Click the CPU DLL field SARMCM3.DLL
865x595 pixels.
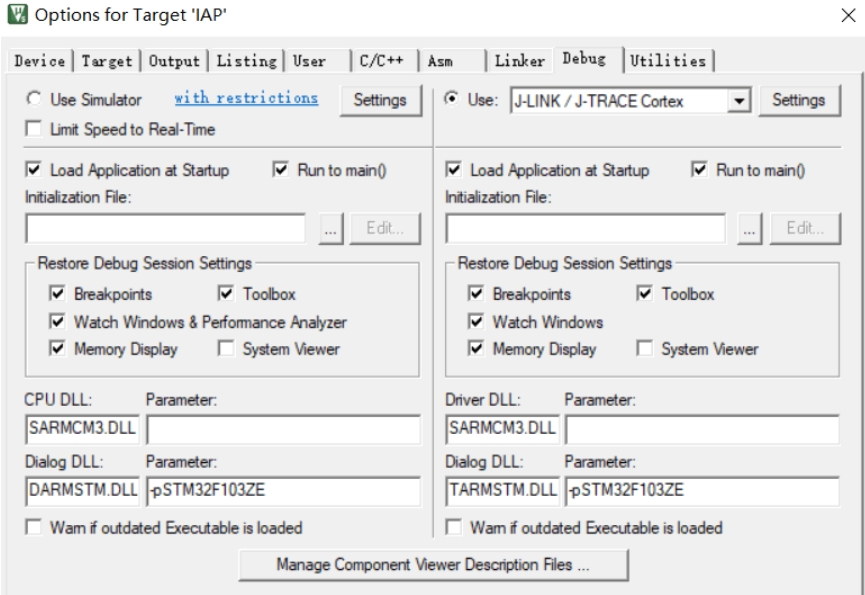coord(82,429)
